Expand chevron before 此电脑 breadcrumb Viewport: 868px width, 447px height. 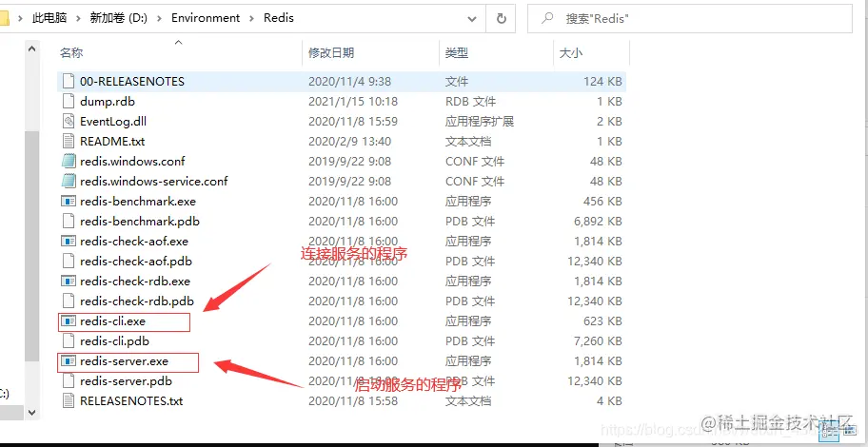point(21,18)
